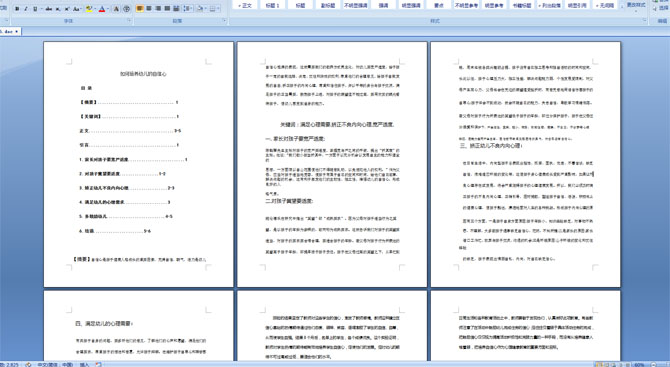Image resolution: width=670 pixels, height=367 pixels.
Task: Click the zoom percentage in the status bar
Action: (639, 364)
